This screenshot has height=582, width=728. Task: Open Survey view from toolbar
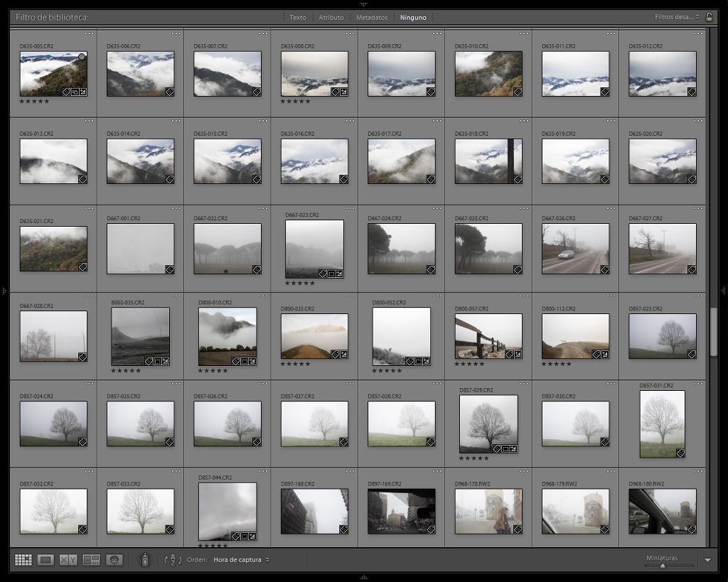(x=92, y=560)
